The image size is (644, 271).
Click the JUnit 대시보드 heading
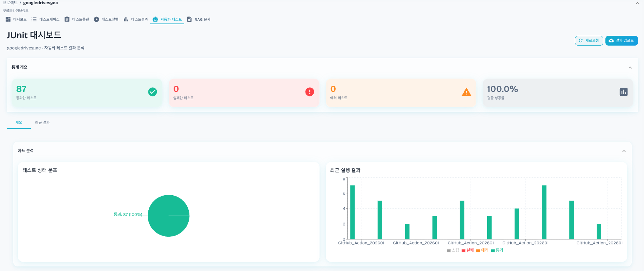coord(34,35)
